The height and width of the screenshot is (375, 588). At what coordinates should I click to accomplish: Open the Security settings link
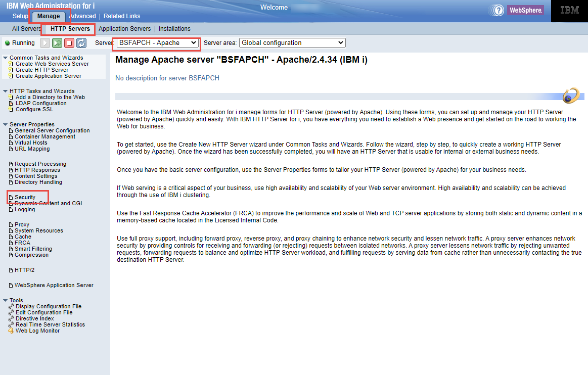click(25, 197)
